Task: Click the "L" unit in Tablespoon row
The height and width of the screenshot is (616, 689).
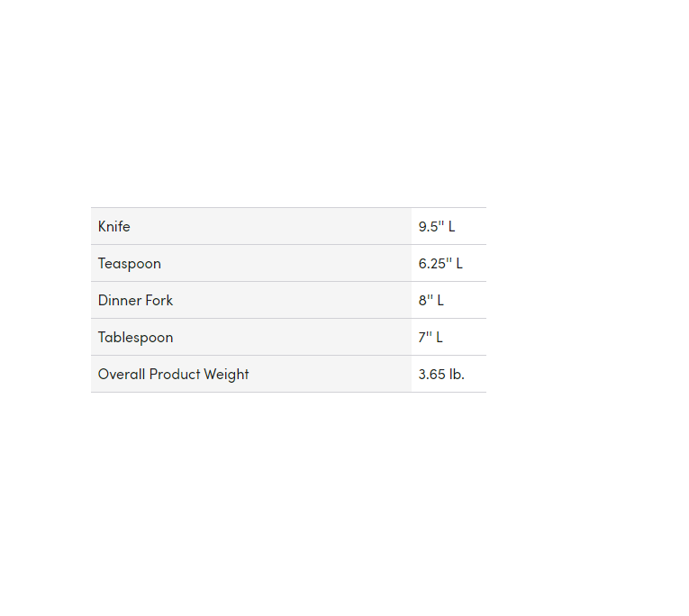Action: coord(439,338)
